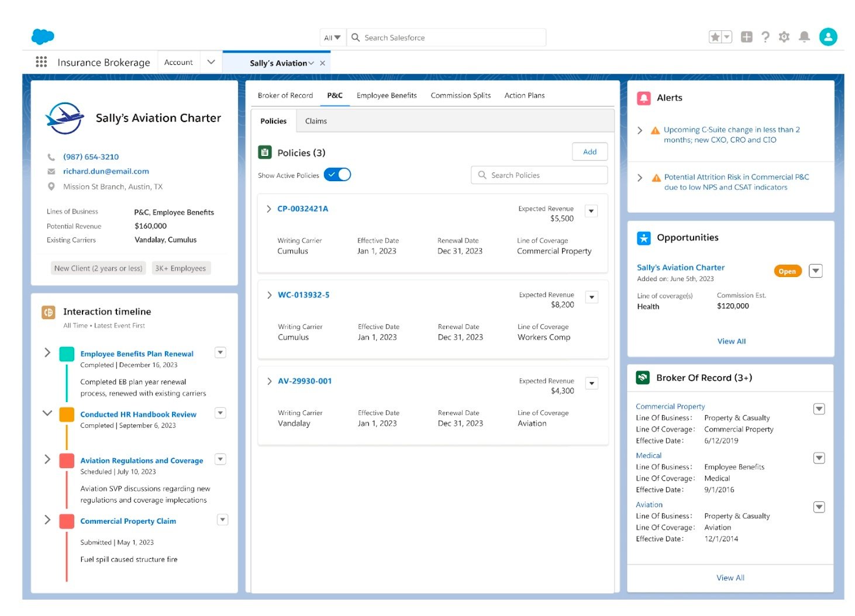Screen dimensions: 855x616
Task: Open the action dropdown for policy WC-013932-5
Action: (x=592, y=297)
